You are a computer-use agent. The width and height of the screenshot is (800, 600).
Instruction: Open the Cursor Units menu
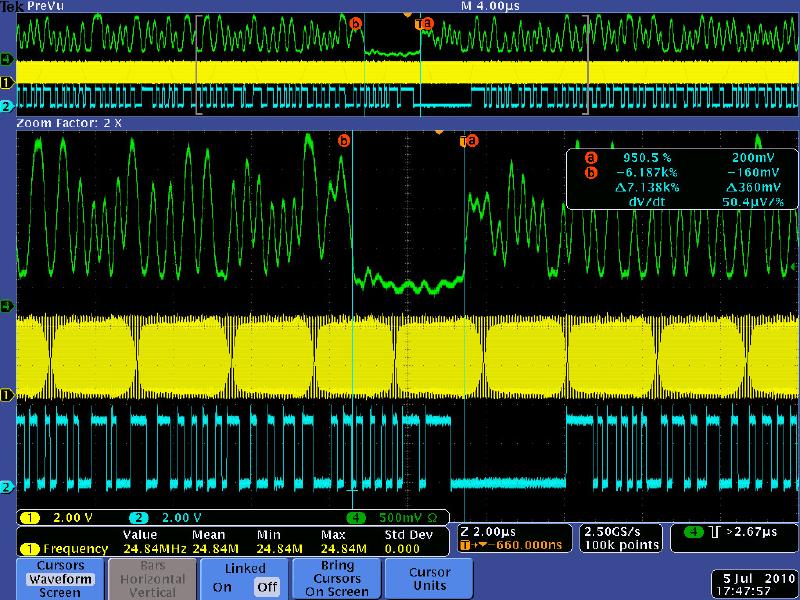click(x=430, y=579)
